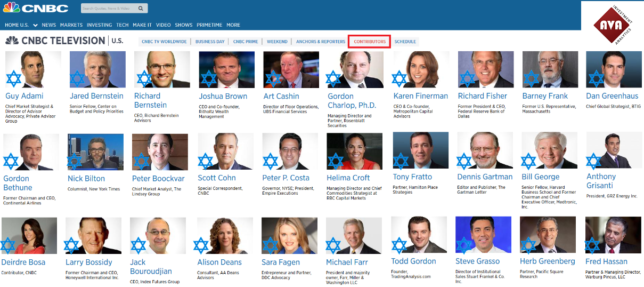Image resolution: width=644 pixels, height=287 pixels.
Task: Click the photo thumbnail above Nick Bilton
Action: click(x=95, y=152)
